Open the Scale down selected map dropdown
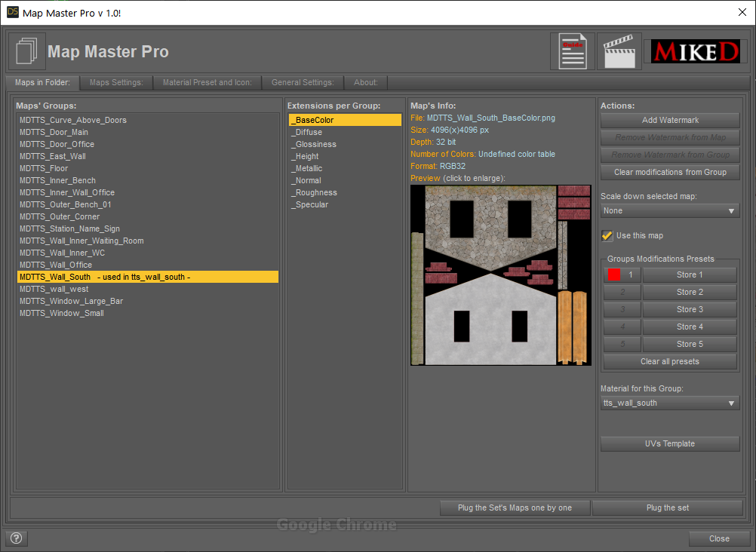 point(670,210)
